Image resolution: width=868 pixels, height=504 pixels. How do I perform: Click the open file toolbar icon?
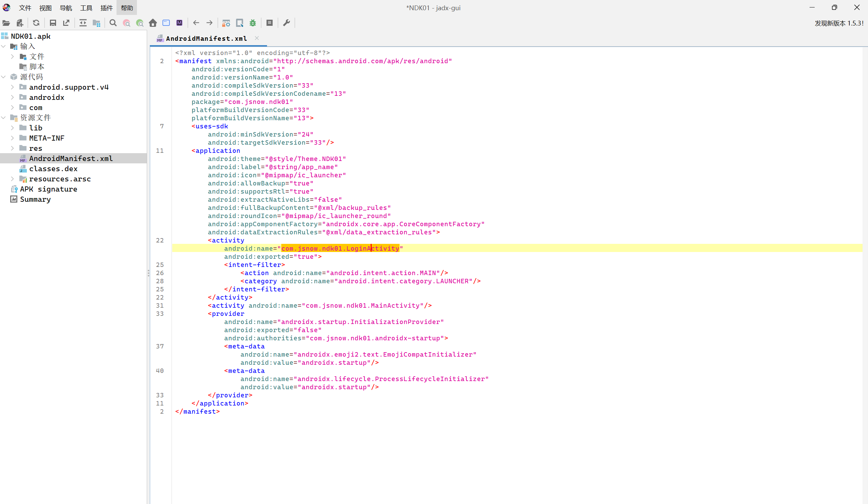tap(6, 23)
